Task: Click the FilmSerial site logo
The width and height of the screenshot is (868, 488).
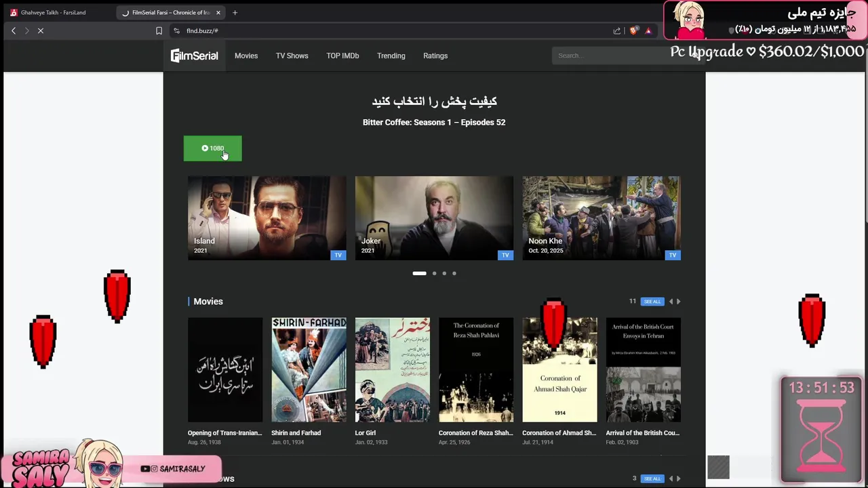Action: click(194, 56)
